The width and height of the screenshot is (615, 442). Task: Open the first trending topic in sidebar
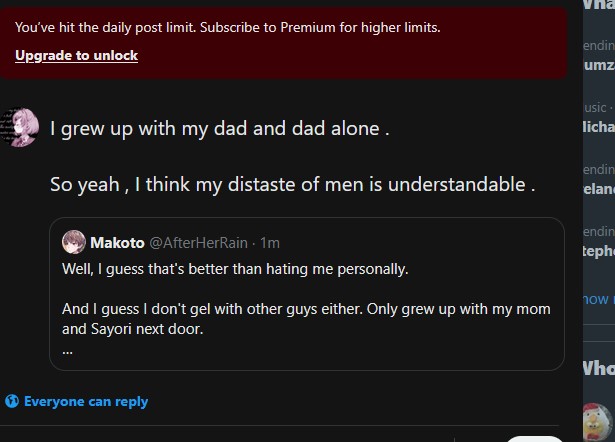click(x=599, y=56)
